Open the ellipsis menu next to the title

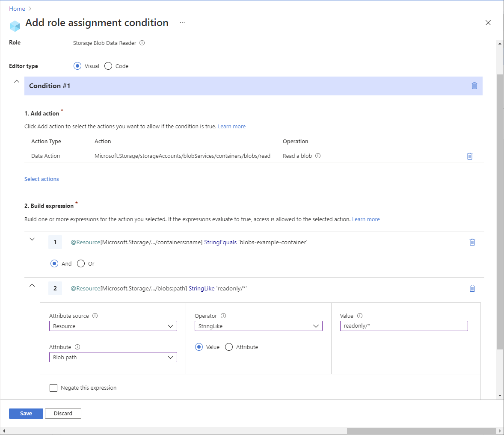(182, 23)
